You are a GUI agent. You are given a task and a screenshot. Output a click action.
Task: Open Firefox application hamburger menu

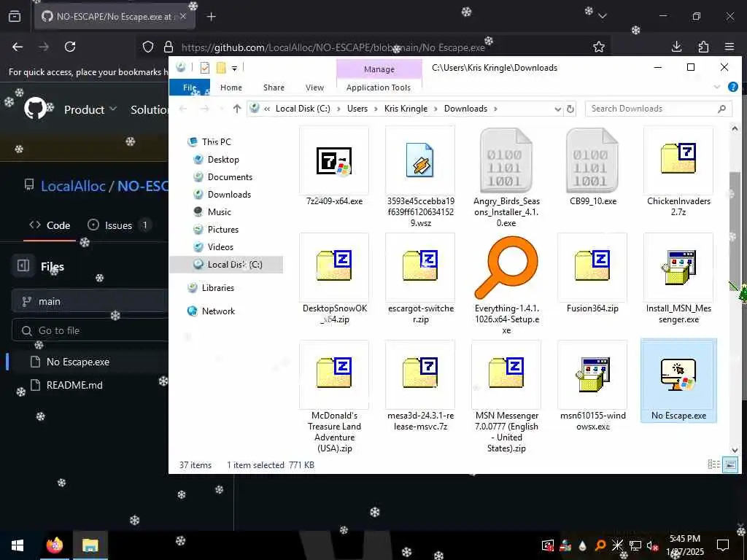coord(729,47)
